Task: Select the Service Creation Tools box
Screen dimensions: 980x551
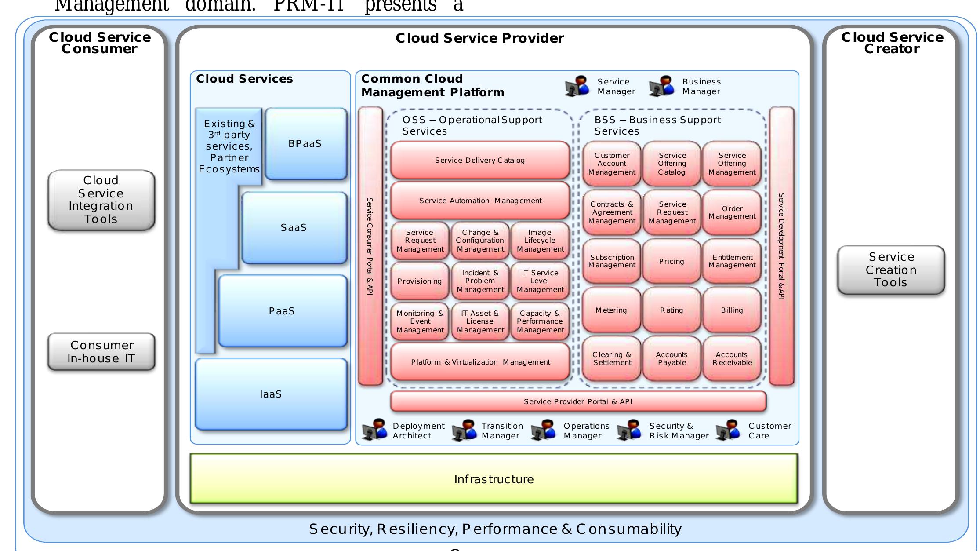Action: (x=890, y=270)
